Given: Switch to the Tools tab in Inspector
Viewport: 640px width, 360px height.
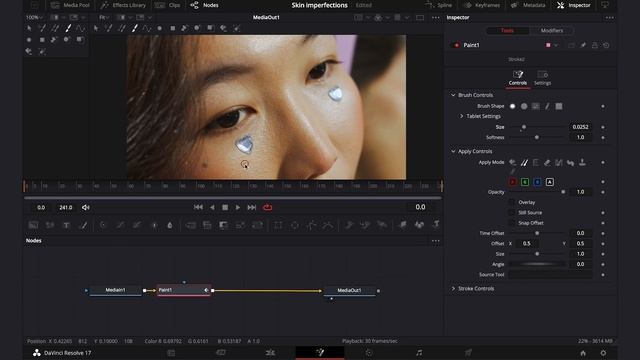Looking at the screenshot, I should [507, 31].
